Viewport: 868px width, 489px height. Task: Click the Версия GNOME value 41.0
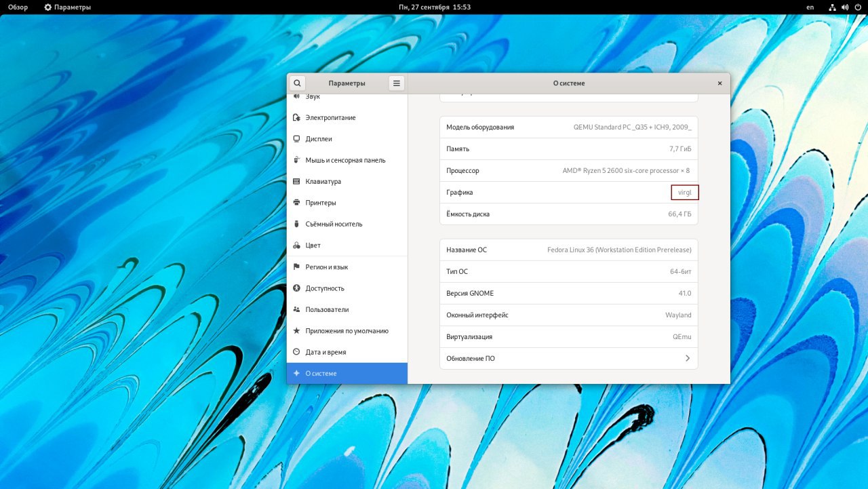coord(685,294)
